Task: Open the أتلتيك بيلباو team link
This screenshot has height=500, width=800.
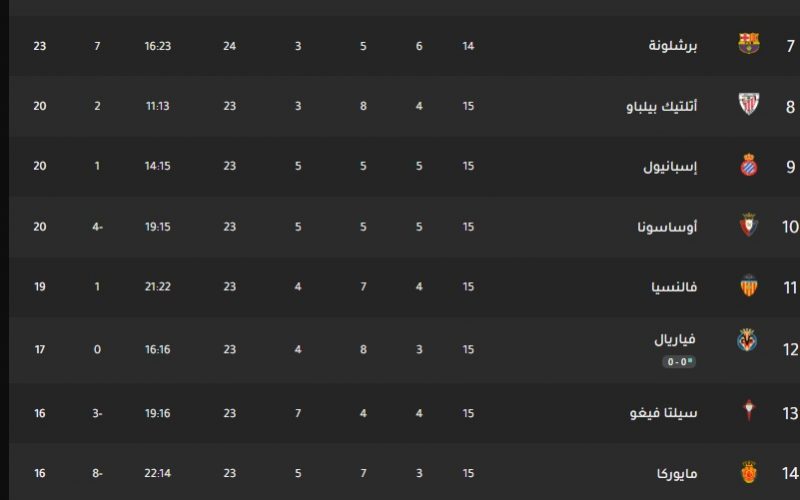Action: pyautogui.click(x=661, y=106)
